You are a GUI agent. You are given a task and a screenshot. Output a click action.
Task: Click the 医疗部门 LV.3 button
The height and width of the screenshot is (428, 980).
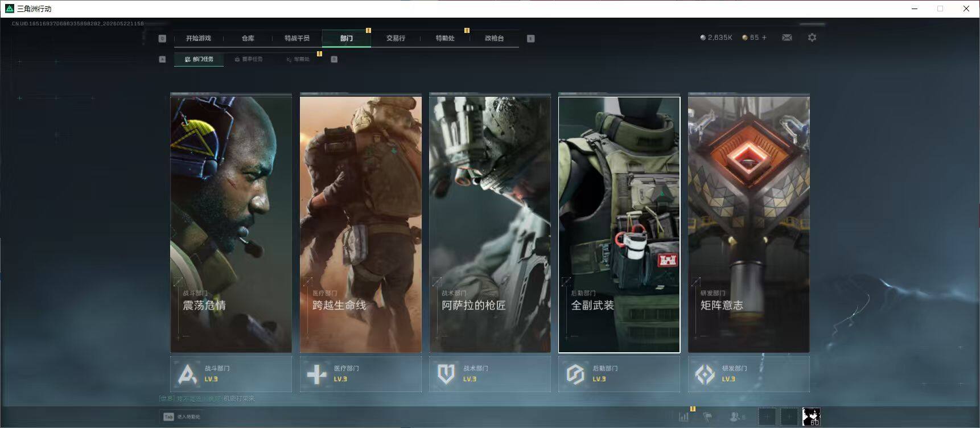coord(361,374)
